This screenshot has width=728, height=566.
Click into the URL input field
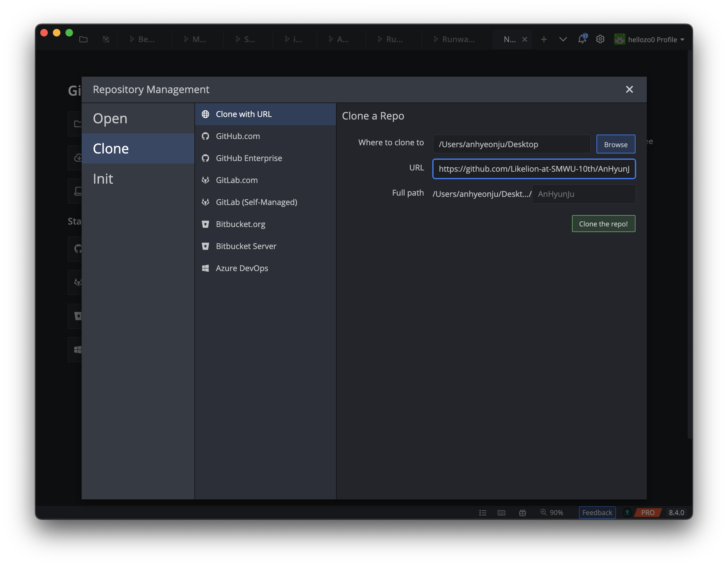534,169
